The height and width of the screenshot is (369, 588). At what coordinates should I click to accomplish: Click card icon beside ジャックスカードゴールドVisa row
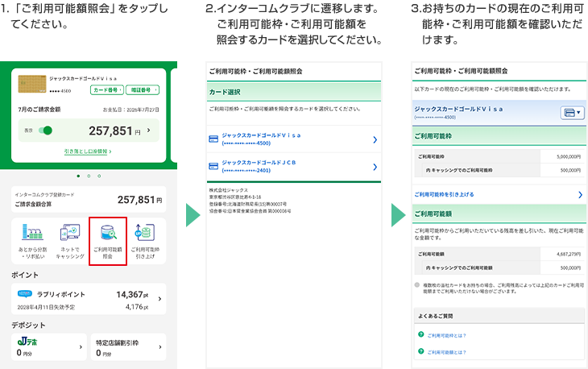(x=213, y=139)
